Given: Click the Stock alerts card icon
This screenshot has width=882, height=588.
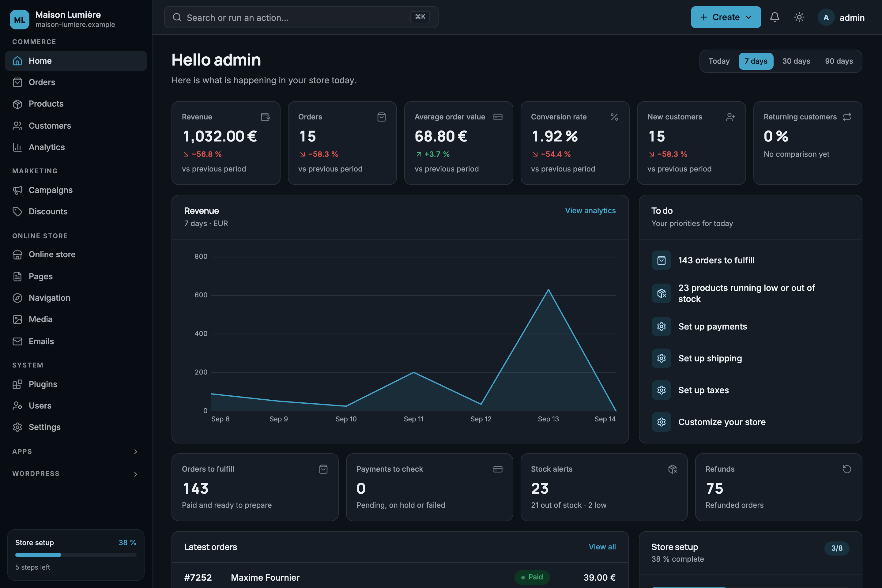Looking at the screenshot, I should pyautogui.click(x=673, y=469).
